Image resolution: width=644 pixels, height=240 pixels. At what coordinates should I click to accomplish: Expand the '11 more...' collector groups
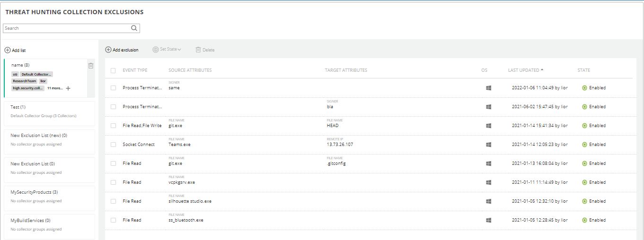click(55, 88)
